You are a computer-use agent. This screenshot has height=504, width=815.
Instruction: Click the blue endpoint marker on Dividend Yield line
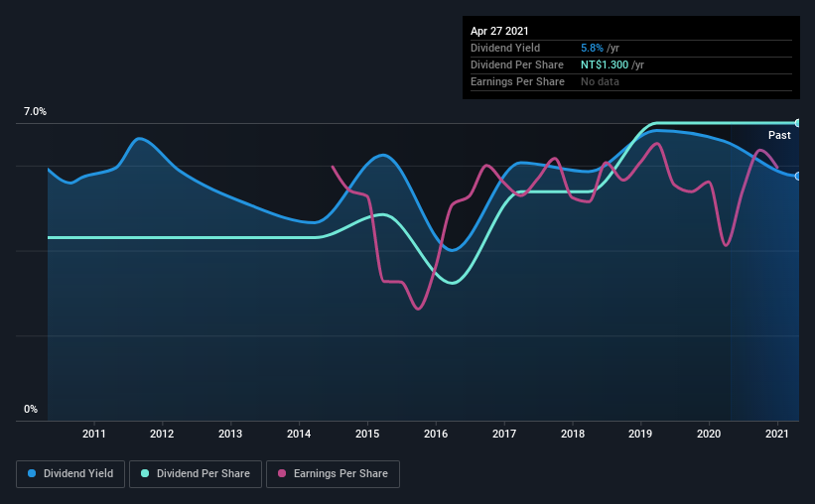[798, 177]
